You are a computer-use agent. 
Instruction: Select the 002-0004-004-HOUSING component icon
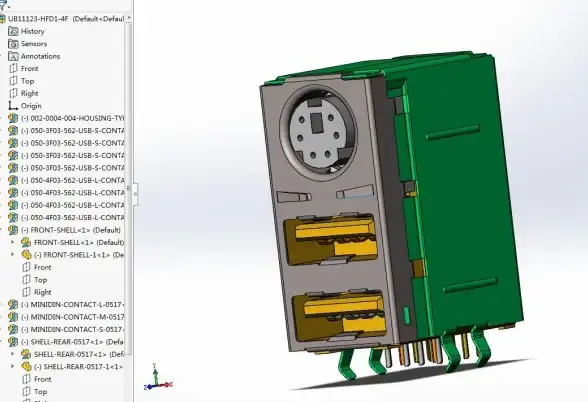pos(13,118)
